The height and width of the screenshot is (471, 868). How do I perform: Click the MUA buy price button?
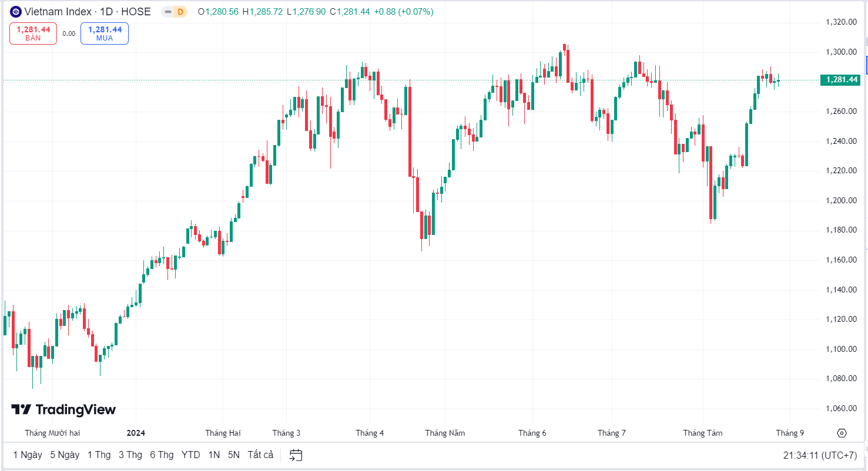click(x=105, y=33)
